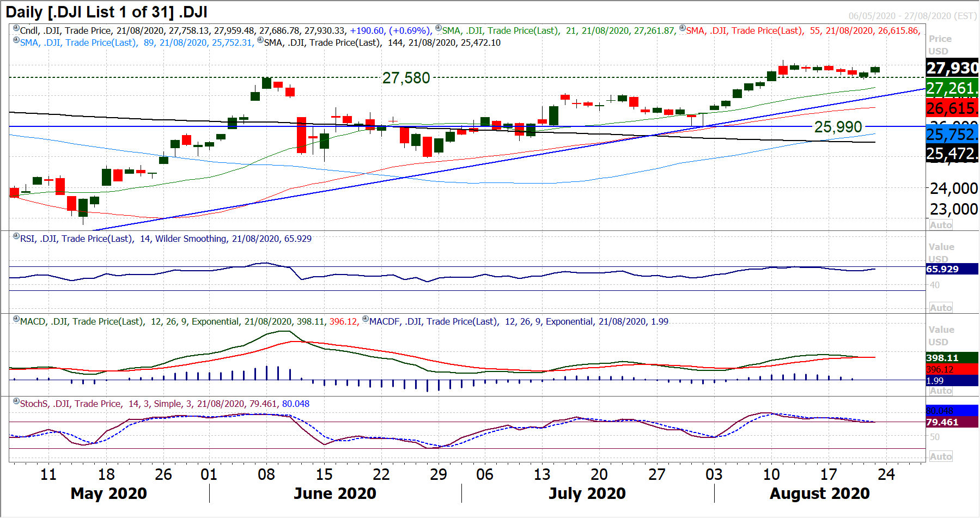The width and height of the screenshot is (980, 518).
Task: Click the RSI value tag 65.929
Action: click(x=952, y=269)
